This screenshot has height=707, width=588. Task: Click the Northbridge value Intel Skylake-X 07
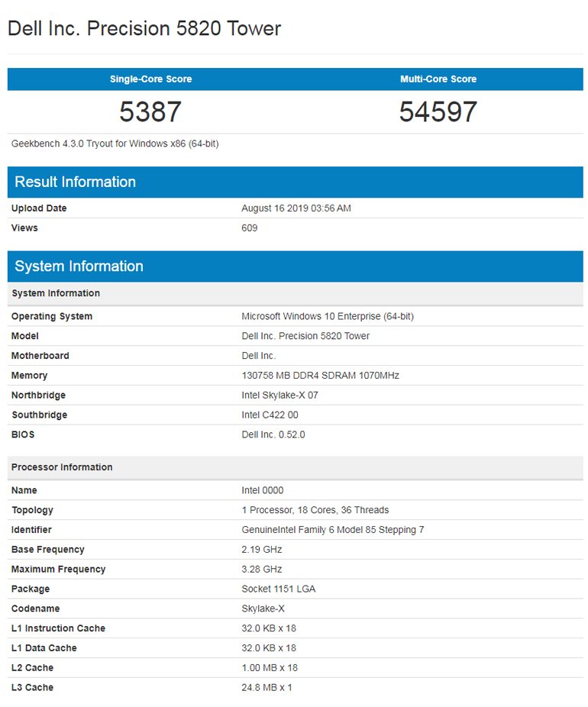click(279, 395)
